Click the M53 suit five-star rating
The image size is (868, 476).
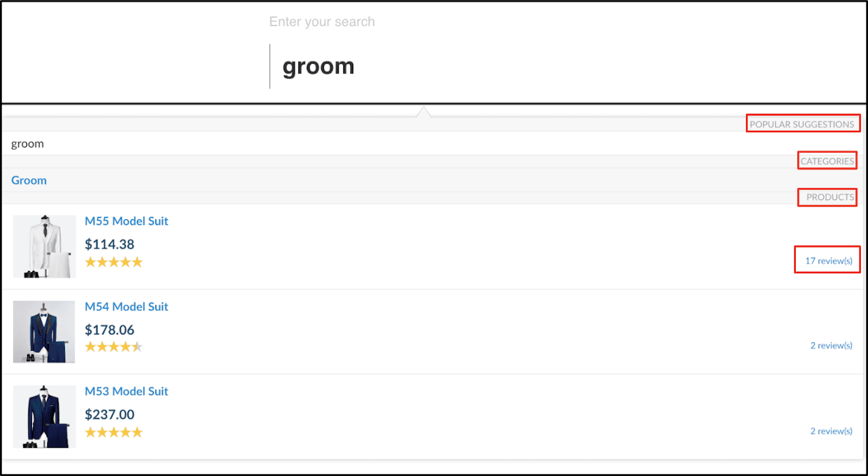pyautogui.click(x=113, y=432)
